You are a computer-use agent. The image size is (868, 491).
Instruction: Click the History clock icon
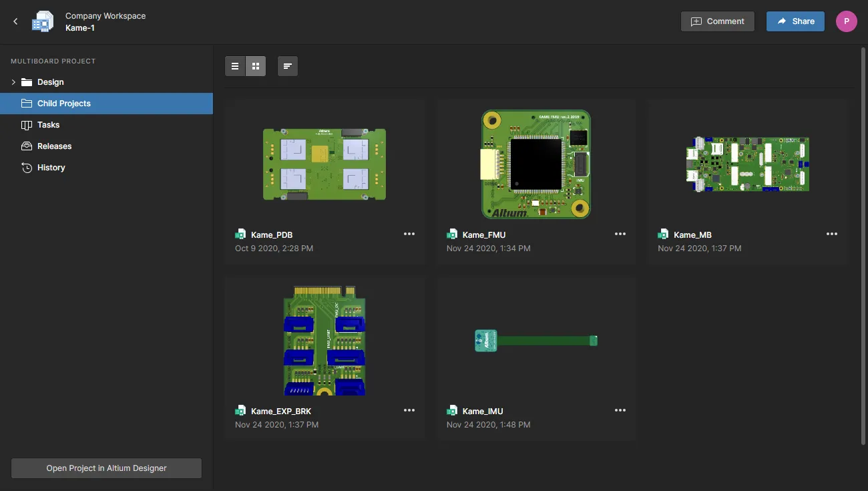pyautogui.click(x=27, y=168)
